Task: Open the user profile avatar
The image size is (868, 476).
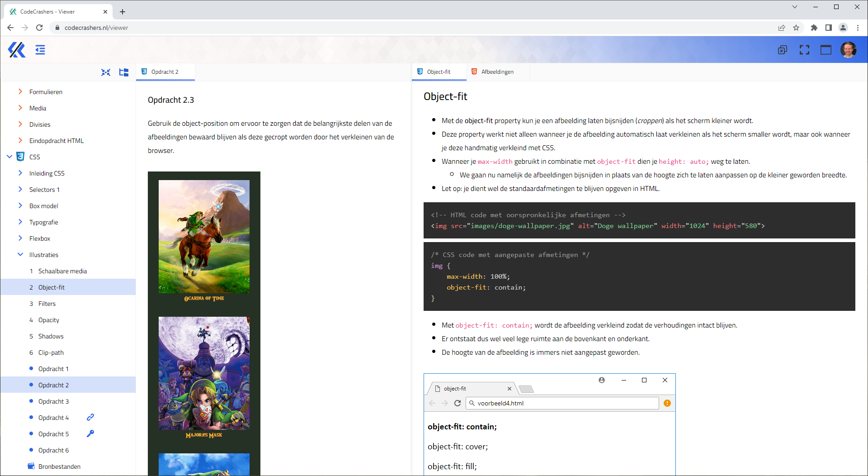Action: [x=848, y=50]
